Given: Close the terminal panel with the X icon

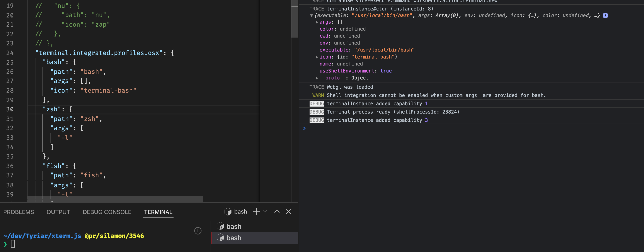Looking at the screenshot, I should click(288, 211).
